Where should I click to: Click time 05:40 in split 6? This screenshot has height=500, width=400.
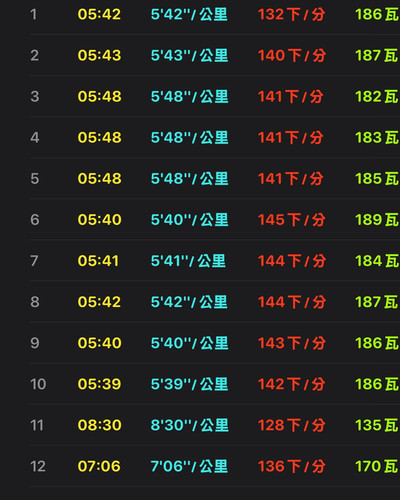[100, 220]
